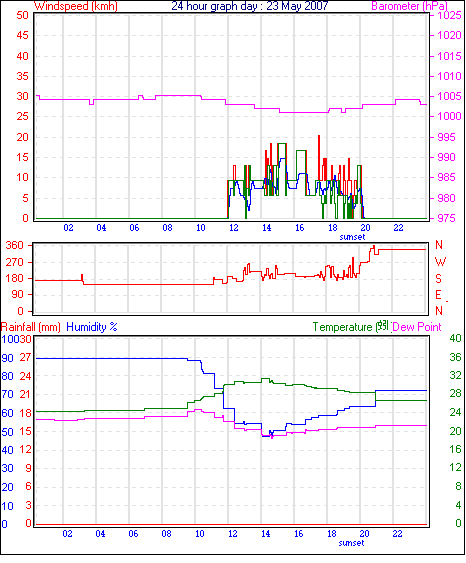Click the 40 temperature scale value
Screen dimensions: 466x563
point(455,338)
